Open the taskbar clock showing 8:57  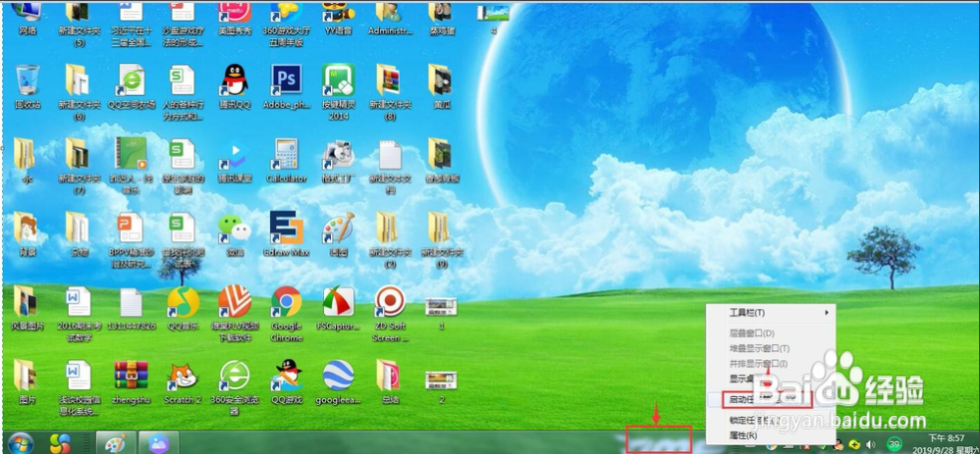click(x=946, y=443)
